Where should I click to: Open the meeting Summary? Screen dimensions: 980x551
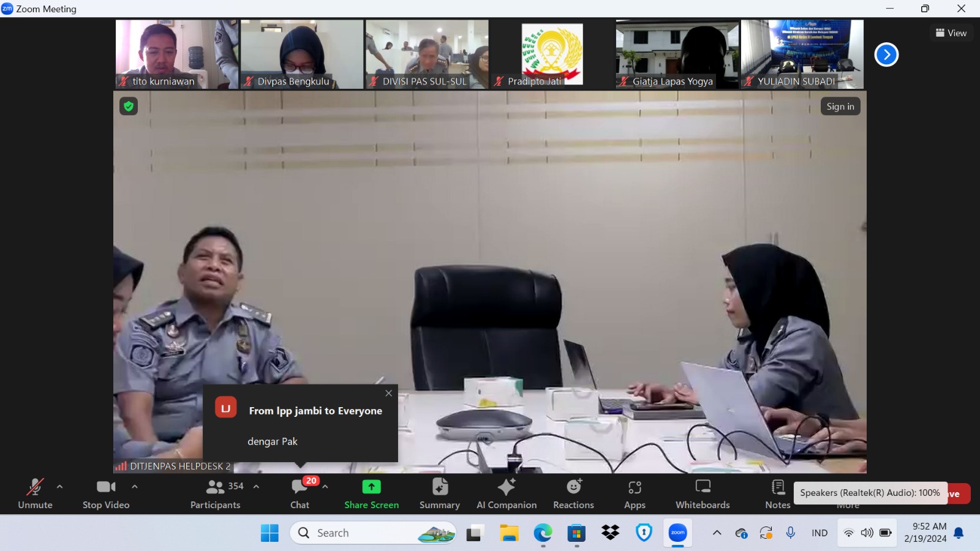(439, 493)
